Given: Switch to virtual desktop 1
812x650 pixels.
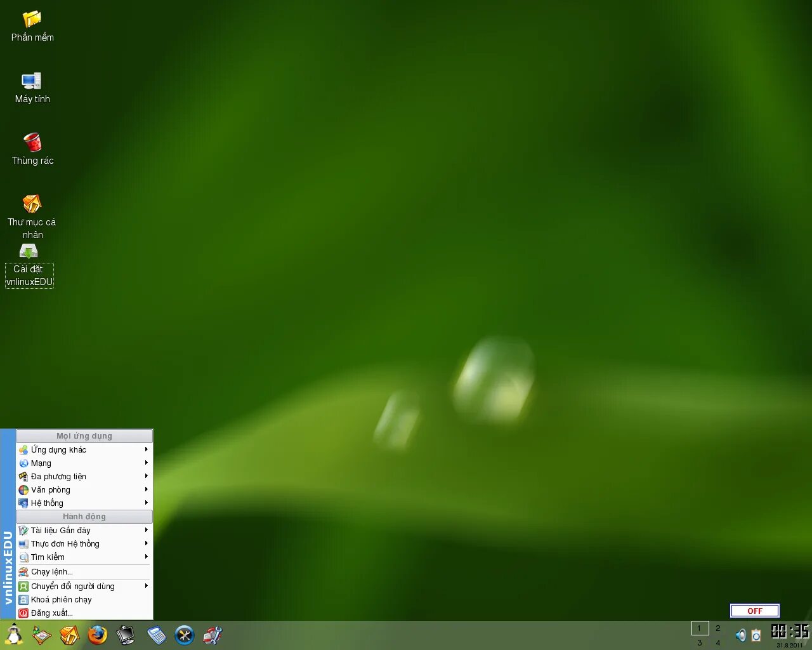Looking at the screenshot, I should pyautogui.click(x=700, y=628).
